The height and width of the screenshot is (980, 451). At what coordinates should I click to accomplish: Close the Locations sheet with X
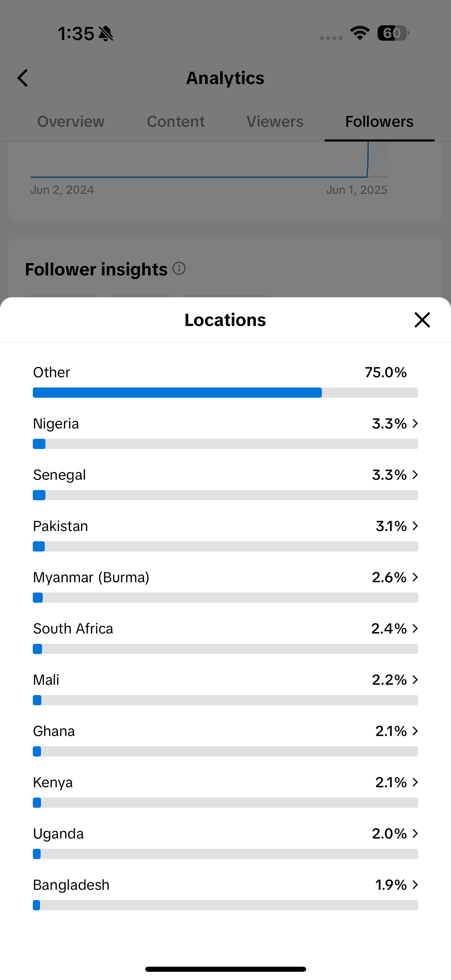pos(422,319)
